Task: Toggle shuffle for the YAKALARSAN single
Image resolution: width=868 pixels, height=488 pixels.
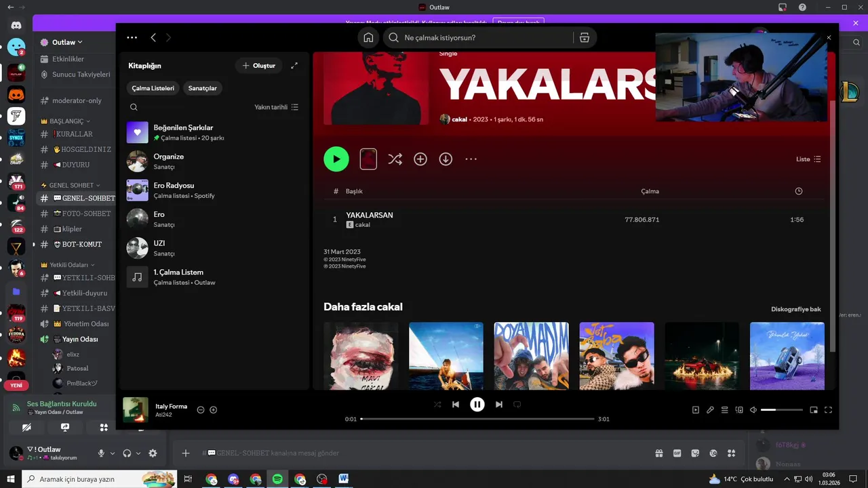Action: (x=395, y=159)
